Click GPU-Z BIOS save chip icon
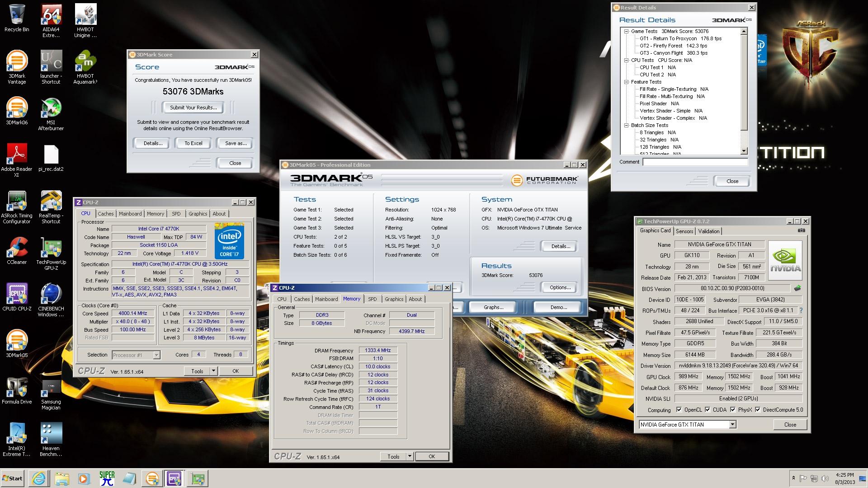868x488 pixels. coord(797,288)
